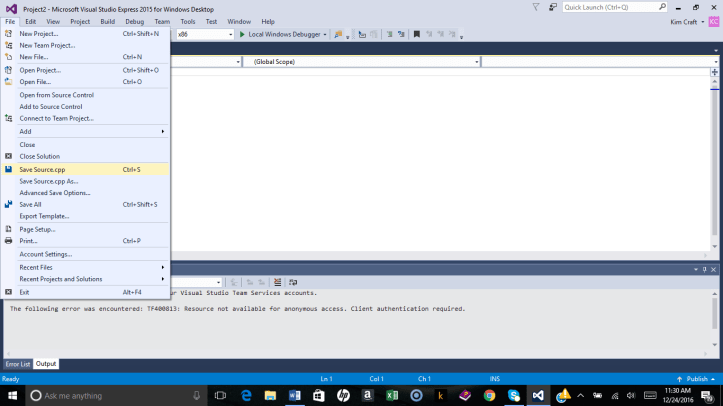Open Word from the taskbar

(295, 395)
